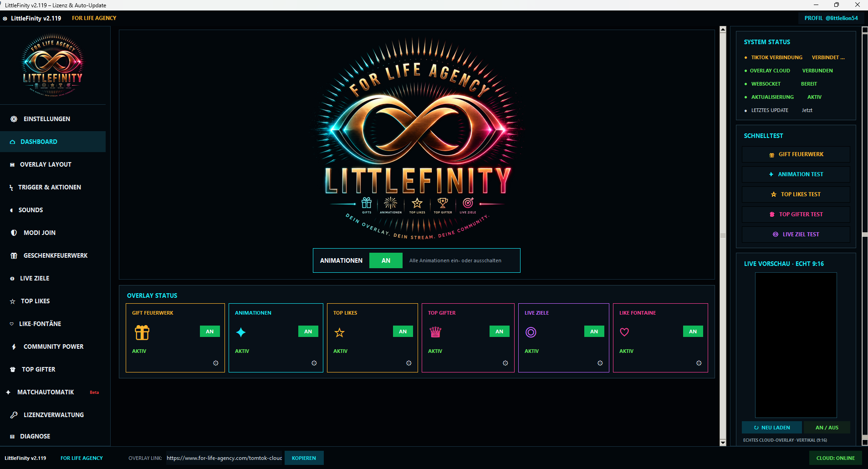The height and width of the screenshot is (469, 868).
Task: Open the Overlay Layout section
Action: click(53, 164)
